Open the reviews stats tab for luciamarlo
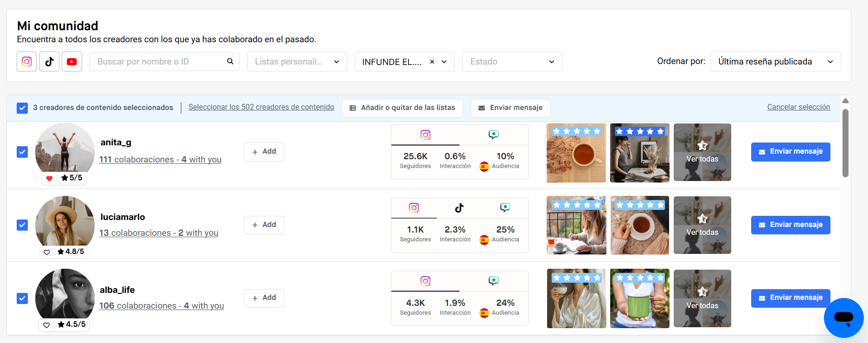This screenshot has height=343, width=868. 505,208
